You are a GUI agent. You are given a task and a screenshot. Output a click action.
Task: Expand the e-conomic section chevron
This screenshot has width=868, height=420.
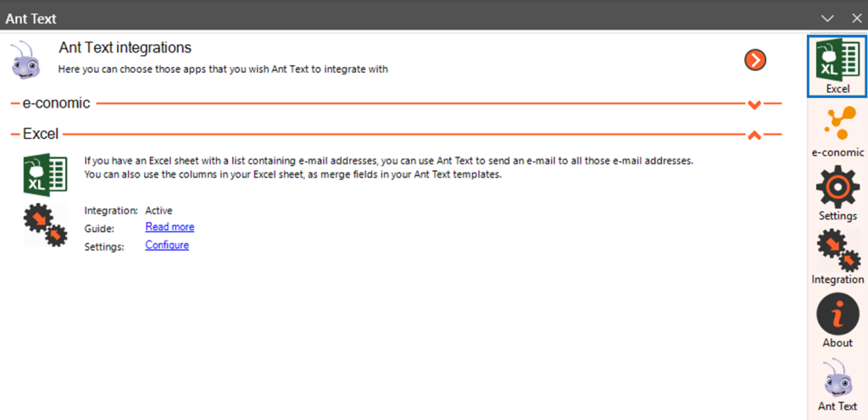point(754,104)
